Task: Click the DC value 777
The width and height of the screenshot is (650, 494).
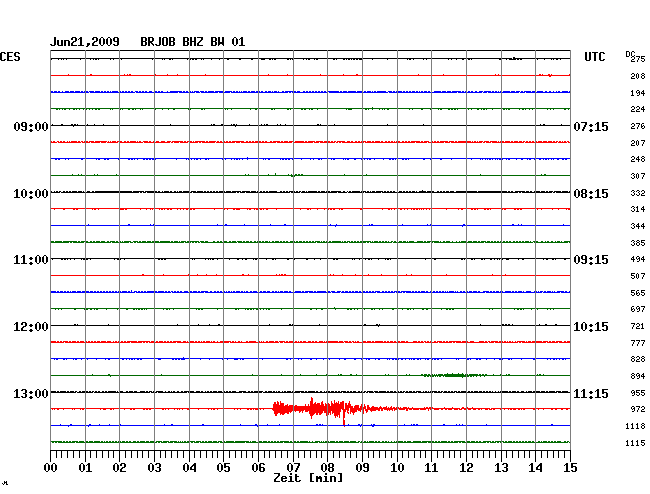Action: coord(638,344)
